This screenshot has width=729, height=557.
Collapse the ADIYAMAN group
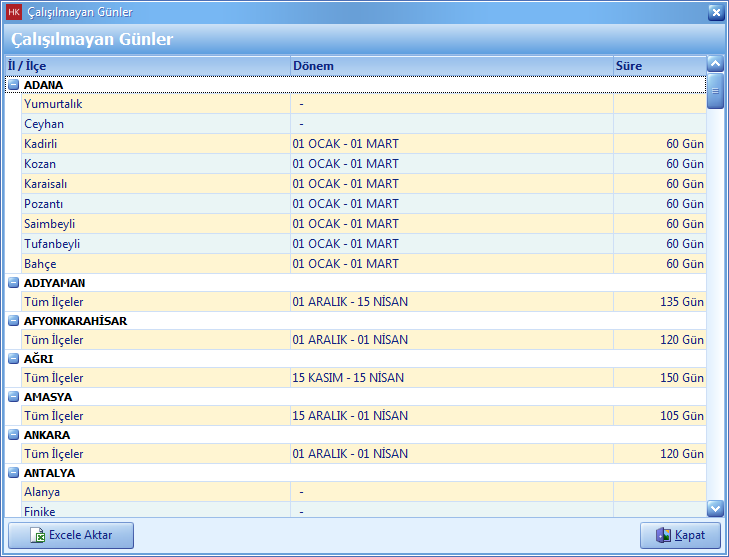coord(13,283)
